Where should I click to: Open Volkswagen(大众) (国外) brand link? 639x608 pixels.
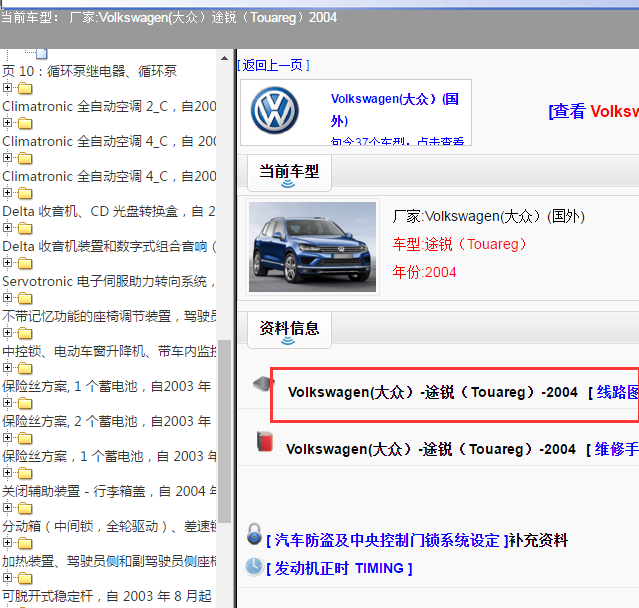(395, 110)
